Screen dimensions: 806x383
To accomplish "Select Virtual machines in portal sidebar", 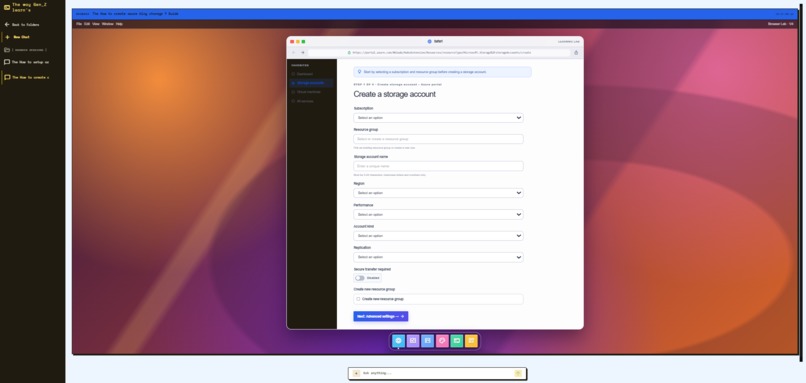I will (x=311, y=92).
